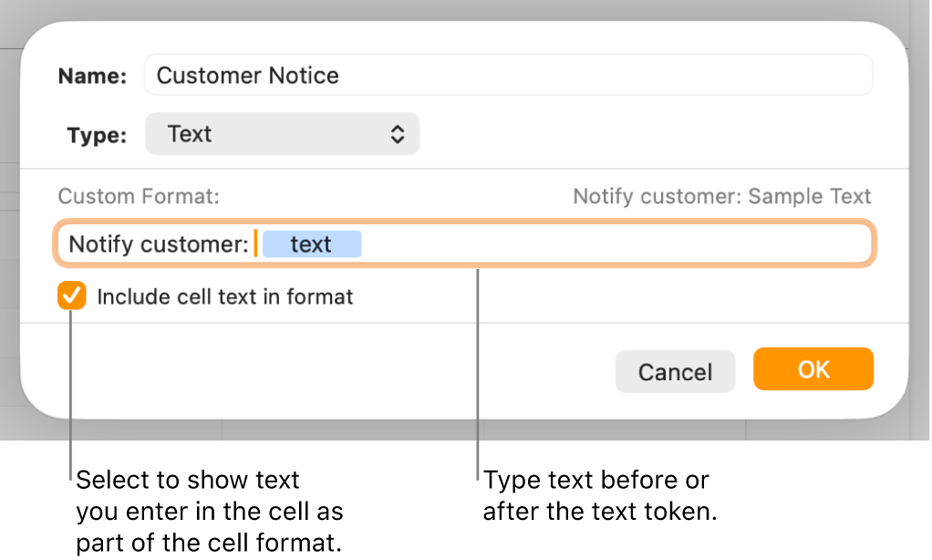Viewport: 932px width, 560px height.
Task: Change the Type from Text to another format
Action: 282,133
